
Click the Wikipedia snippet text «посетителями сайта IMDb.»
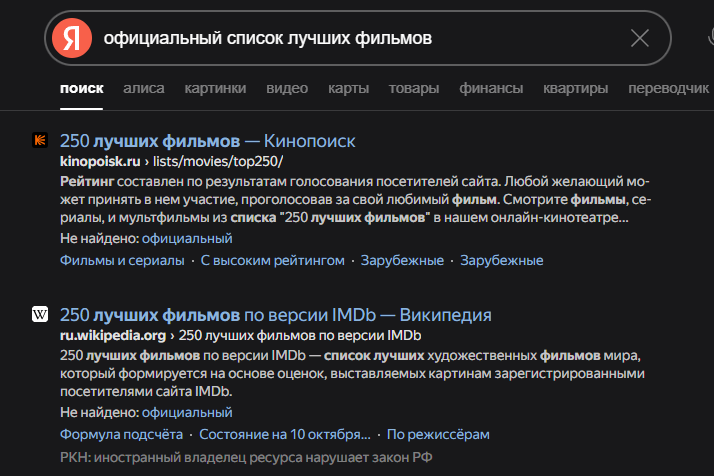pos(146,391)
